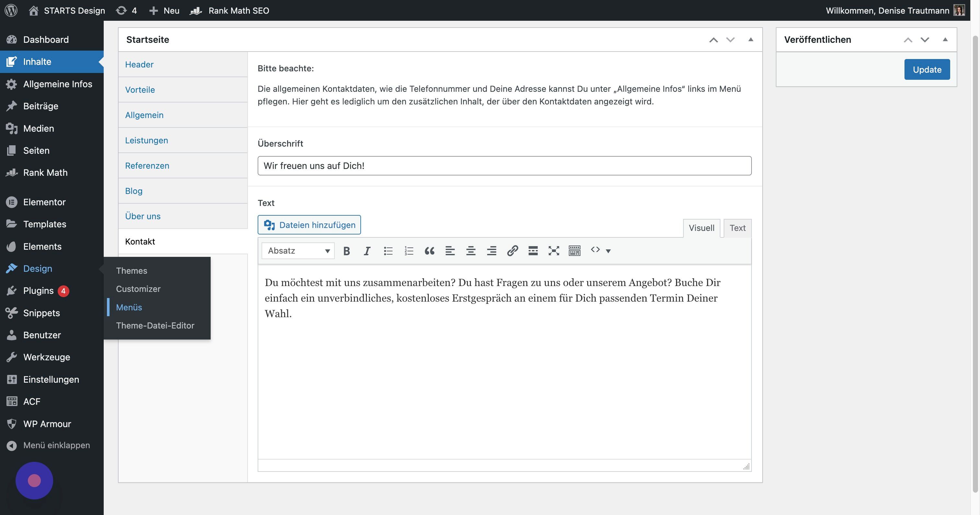Apply blockquote formatting
This screenshot has height=515, width=980.
(x=429, y=251)
